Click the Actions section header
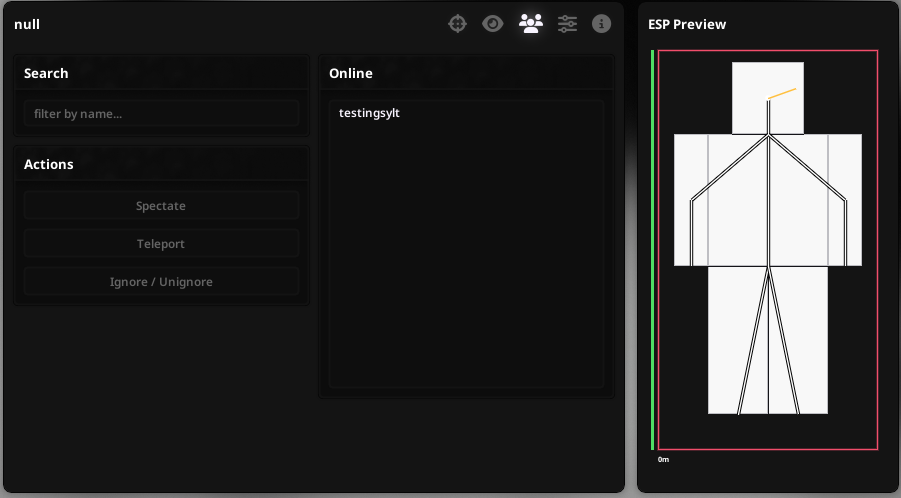Image resolution: width=901 pixels, height=498 pixels. [49, 164]
